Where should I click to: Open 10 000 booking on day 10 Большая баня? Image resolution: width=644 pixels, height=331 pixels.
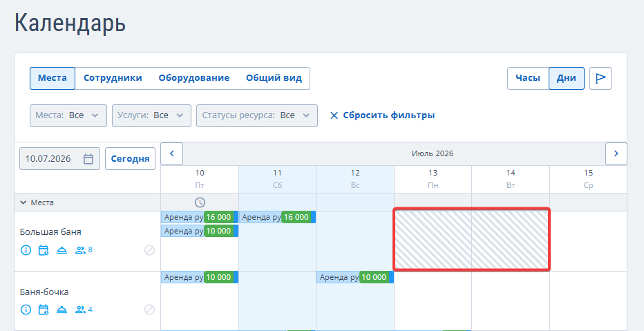click(x=199, y=231)
